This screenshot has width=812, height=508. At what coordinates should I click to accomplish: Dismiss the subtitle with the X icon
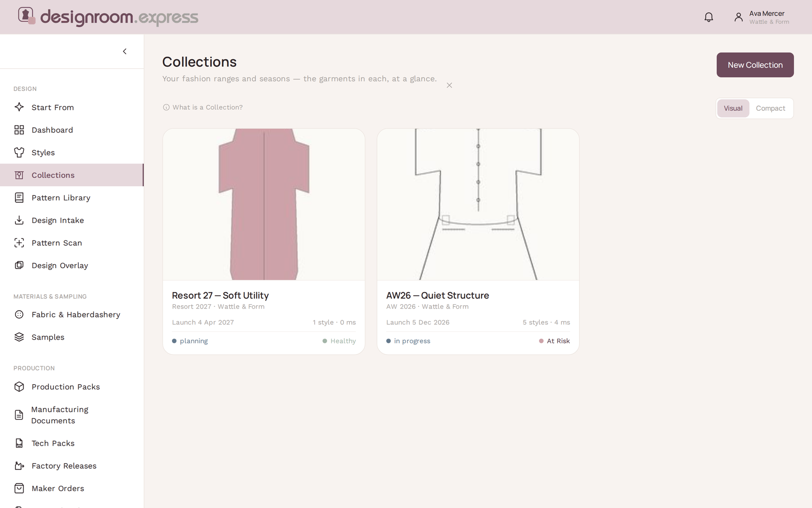(x=449, y=85)
